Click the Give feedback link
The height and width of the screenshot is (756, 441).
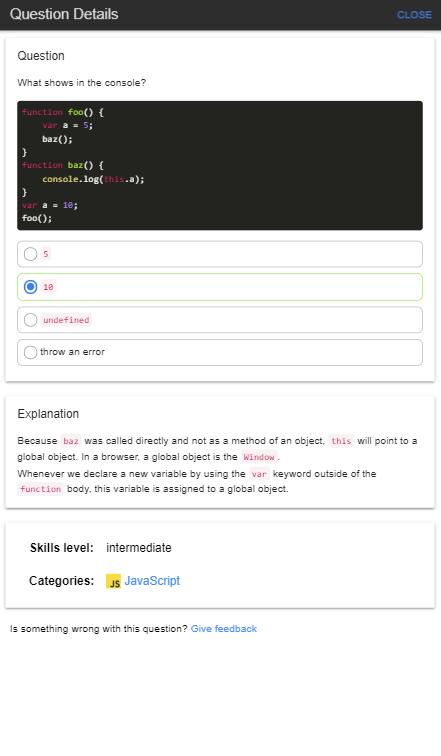click(224, 629)
